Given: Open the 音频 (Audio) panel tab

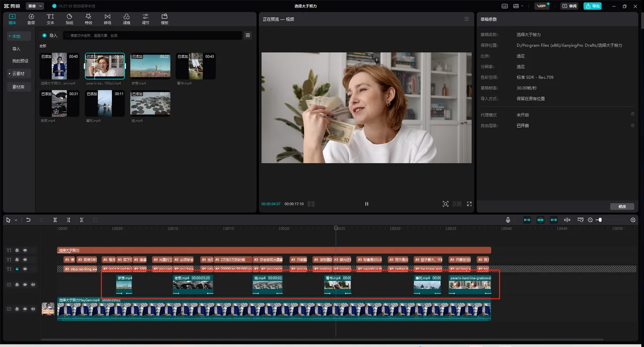Looking at the screenshot, I should coord(31,19).
